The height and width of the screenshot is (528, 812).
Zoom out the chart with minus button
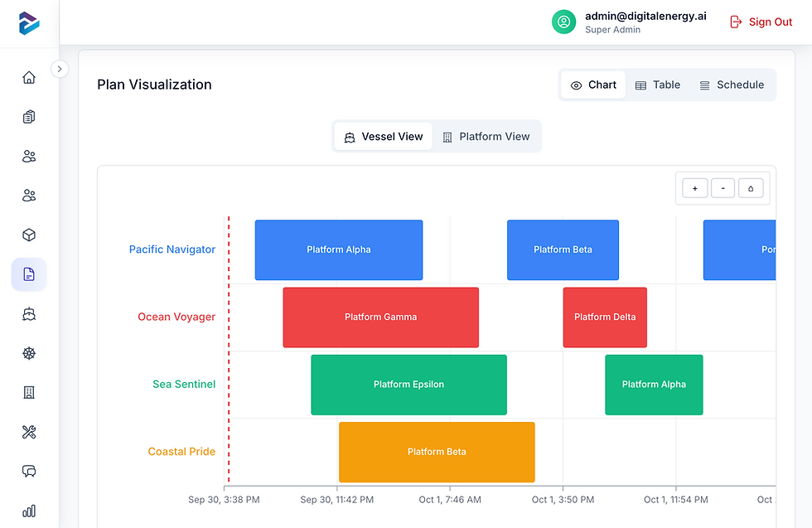(723, 189)
